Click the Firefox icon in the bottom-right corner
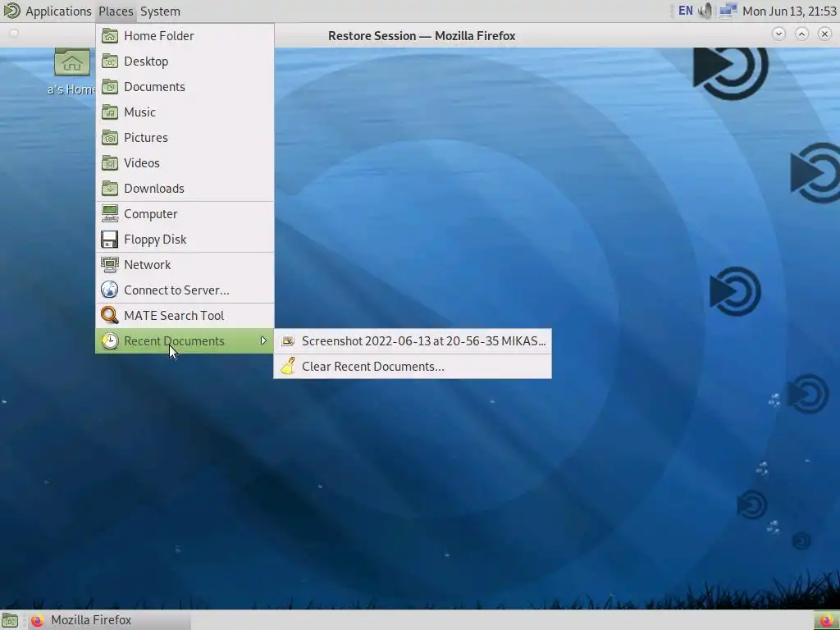This screenshot has height=630, width=840. pos(827,622)
